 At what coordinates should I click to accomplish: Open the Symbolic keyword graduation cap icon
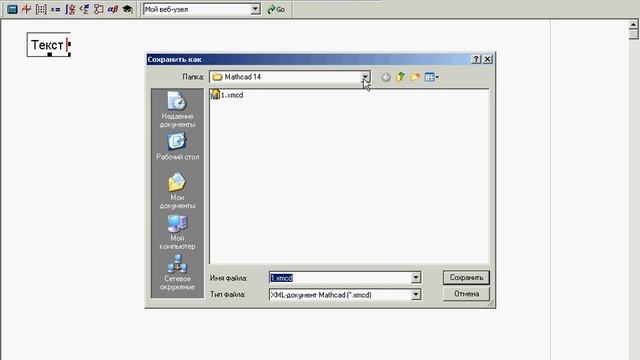(127, 9)
